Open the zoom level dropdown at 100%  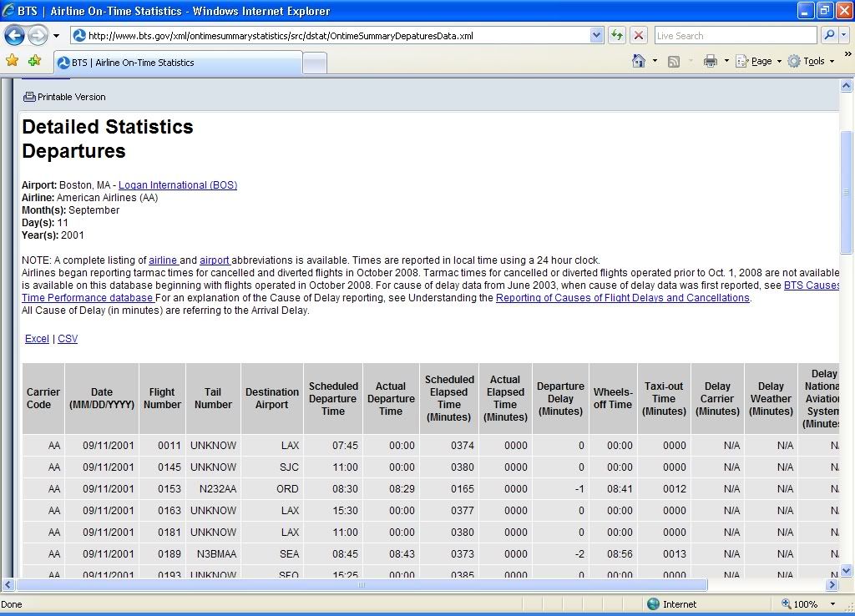pyautogui.click(x=832, y=603)
